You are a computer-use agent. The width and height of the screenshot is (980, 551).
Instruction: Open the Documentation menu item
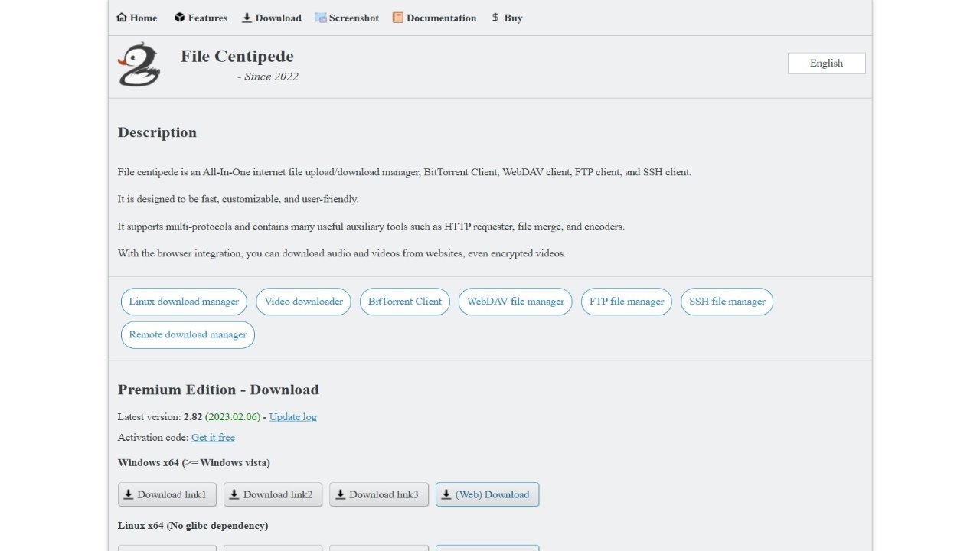(434, 18)
